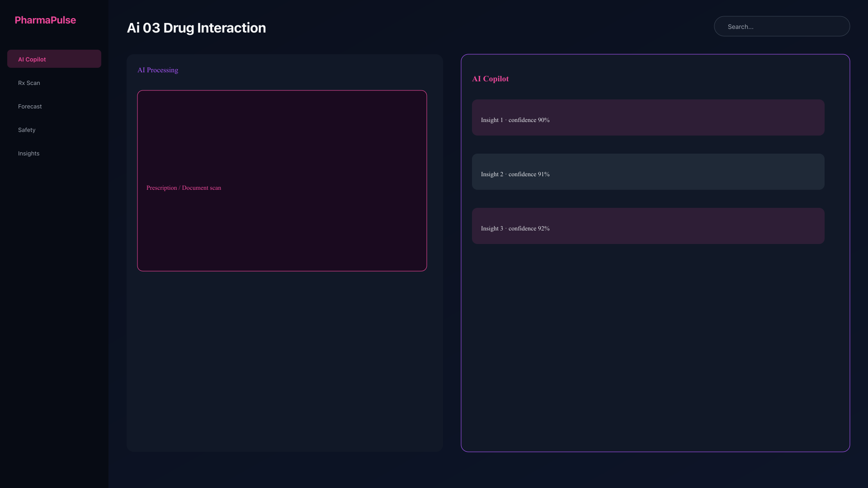Click the Prescription / Document scan label
This screenshot has width=868, height=488.
click(x=184, y=188)
